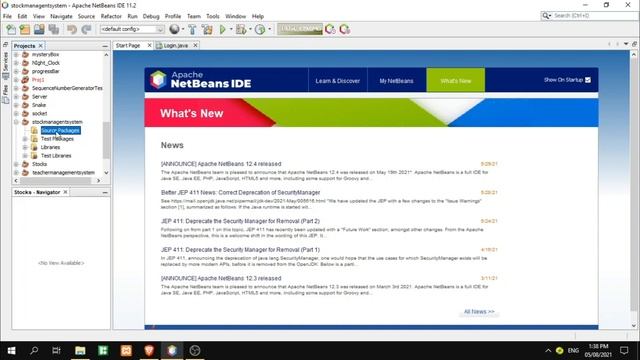Viewport: 640px width, 360px height.
Task: Click the green Run Project icon
Action: tap(222, 29)
